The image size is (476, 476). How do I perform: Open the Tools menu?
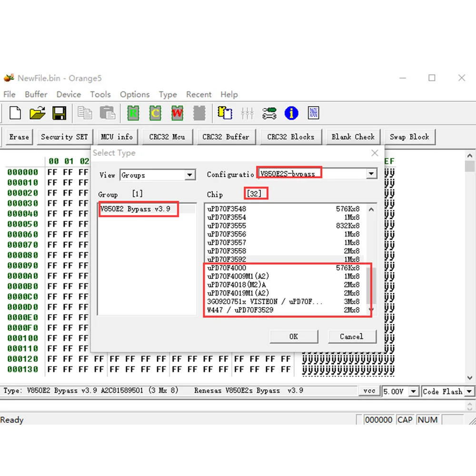(x=100, y=94)
